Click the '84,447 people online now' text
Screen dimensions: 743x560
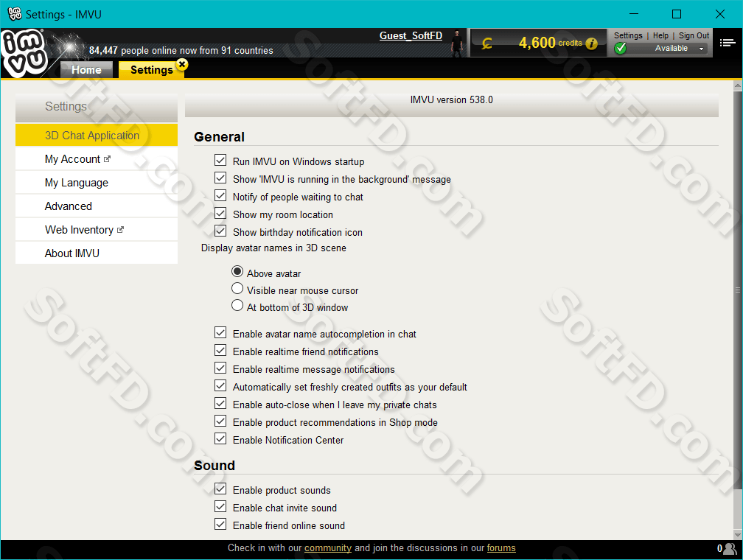point(181,50)
